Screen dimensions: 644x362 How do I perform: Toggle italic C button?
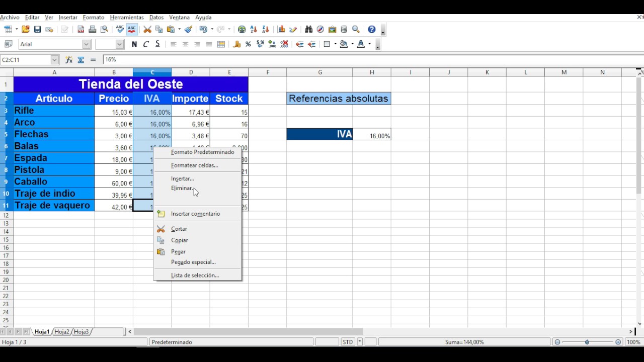click(x=146, y=44)
